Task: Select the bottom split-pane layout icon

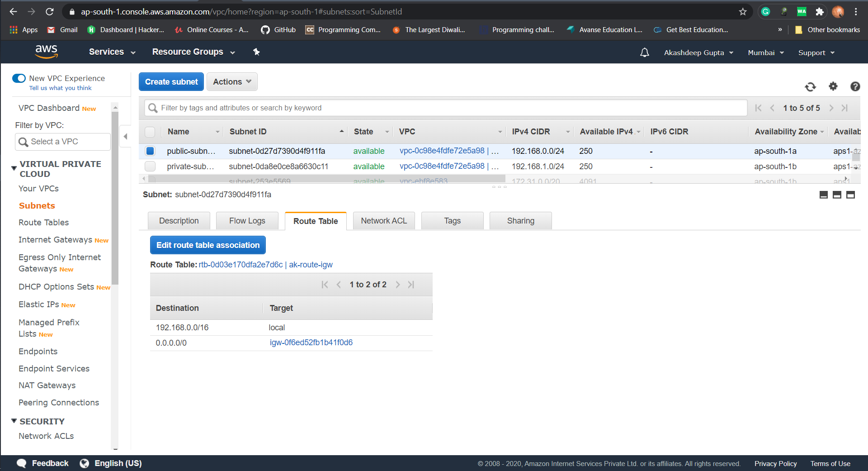Action: (837, 195)
